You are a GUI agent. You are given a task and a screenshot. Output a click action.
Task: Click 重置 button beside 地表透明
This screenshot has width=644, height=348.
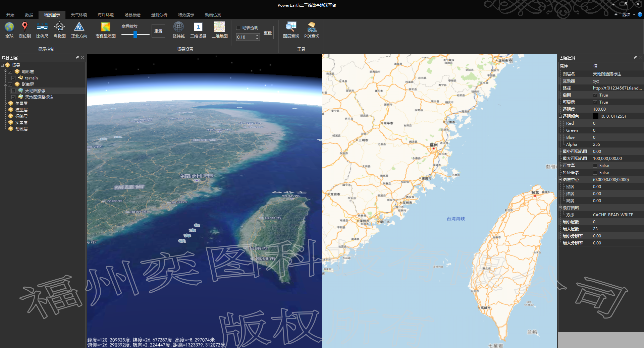click(x=268, y=33)
